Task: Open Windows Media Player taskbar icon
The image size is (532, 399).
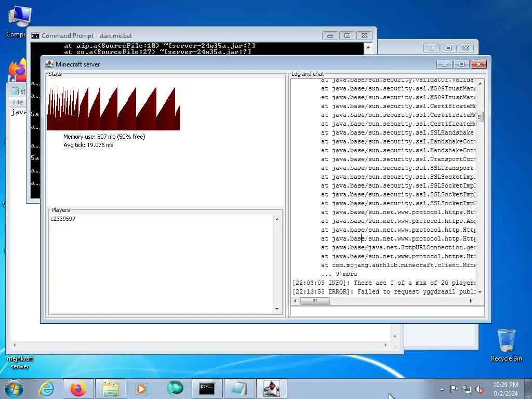Action: click(x=142, y=389)
